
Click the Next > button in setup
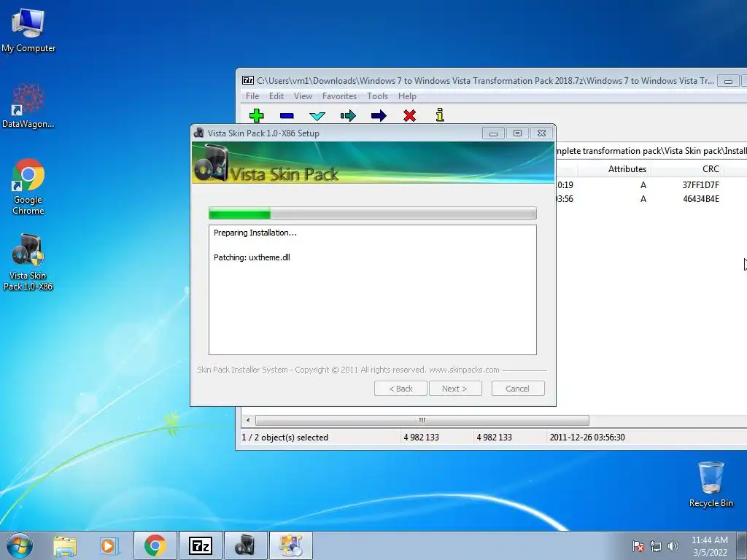455,389
